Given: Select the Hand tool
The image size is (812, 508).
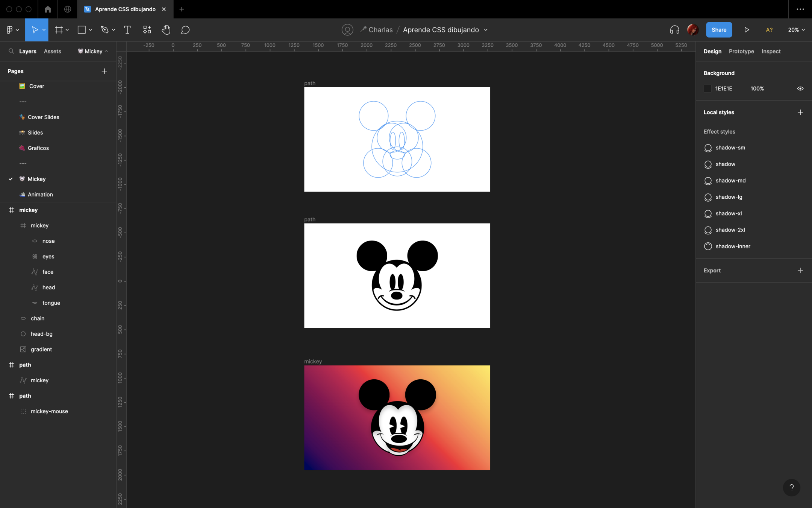Looking at the screenshot, I should [x=166, y=30].
